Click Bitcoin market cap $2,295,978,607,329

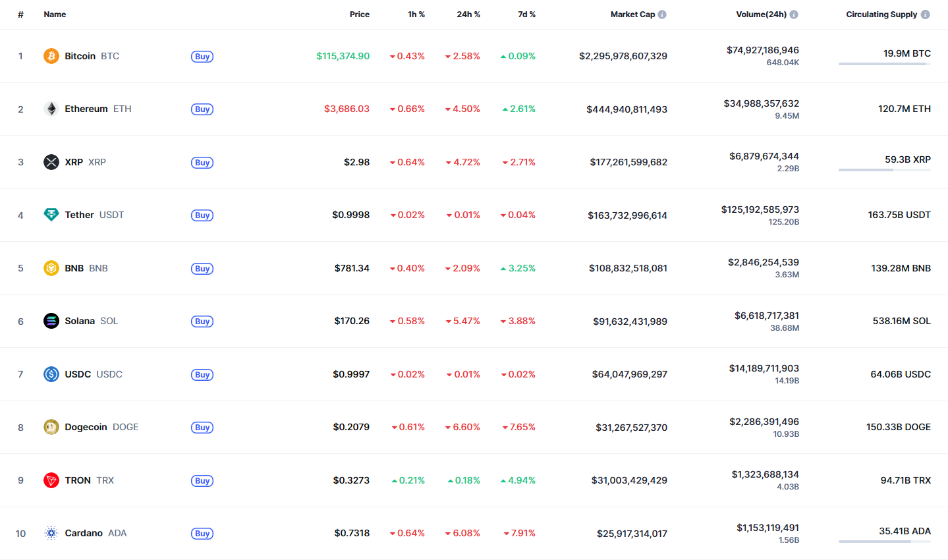pos(623,56)
